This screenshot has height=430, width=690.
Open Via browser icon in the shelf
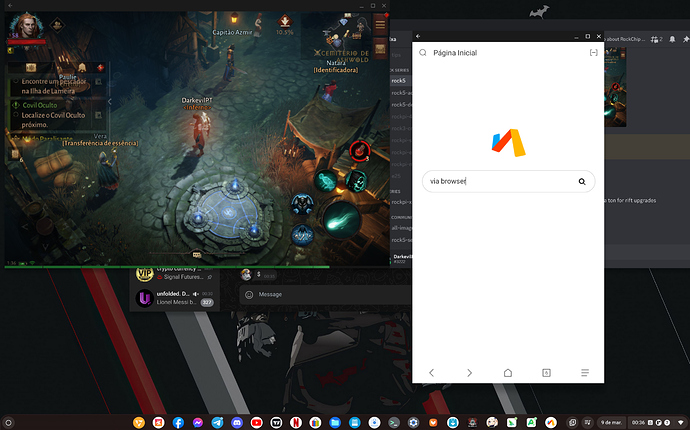tap(551, 423)
